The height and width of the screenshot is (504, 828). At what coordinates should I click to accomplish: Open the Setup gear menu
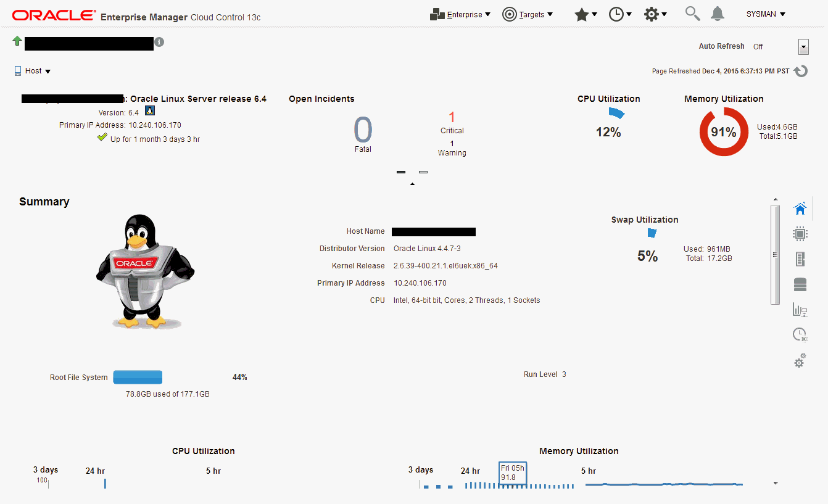pyautogui.click(x=655, y=15)
